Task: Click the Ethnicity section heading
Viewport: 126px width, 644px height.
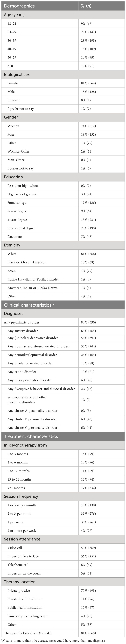Action: pos(12,245)
